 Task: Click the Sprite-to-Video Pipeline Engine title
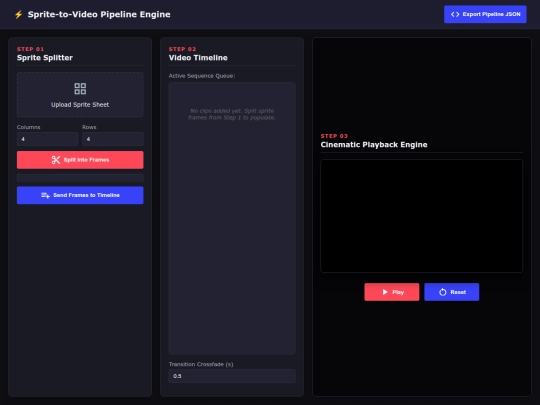(x=99, y=14)
